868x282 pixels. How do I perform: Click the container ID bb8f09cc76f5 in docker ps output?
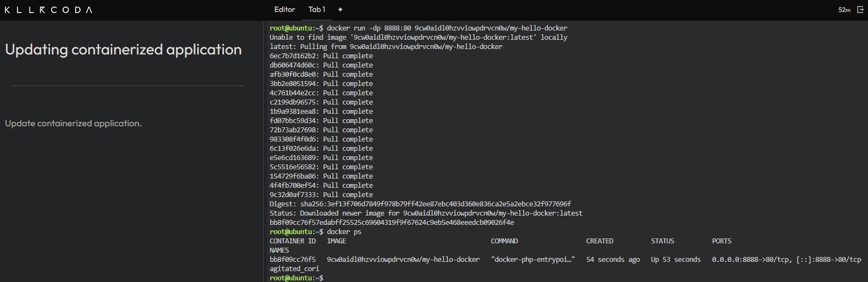[x=293, y=260]
